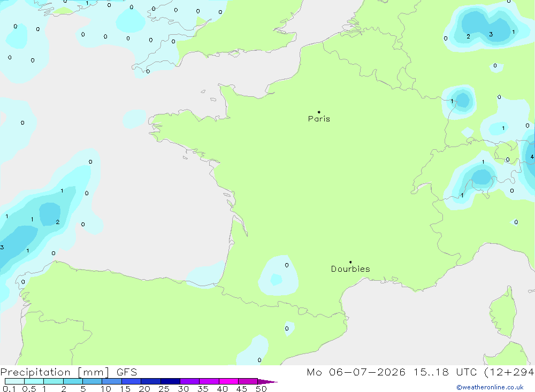Click the "Precipitation [mm]" title text

click(55, 372)
